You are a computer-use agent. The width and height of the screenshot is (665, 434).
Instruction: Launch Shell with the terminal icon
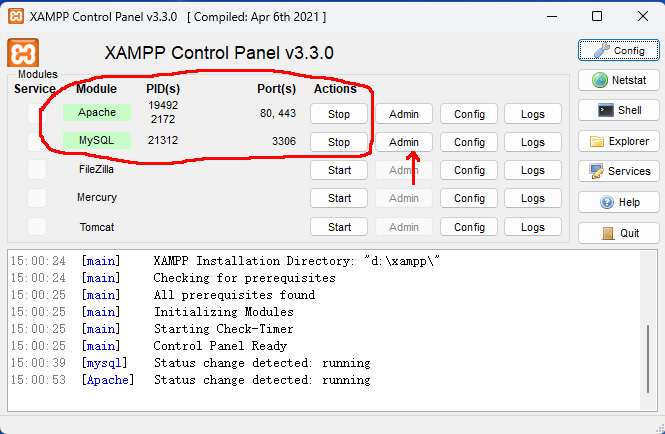point(617,111)
